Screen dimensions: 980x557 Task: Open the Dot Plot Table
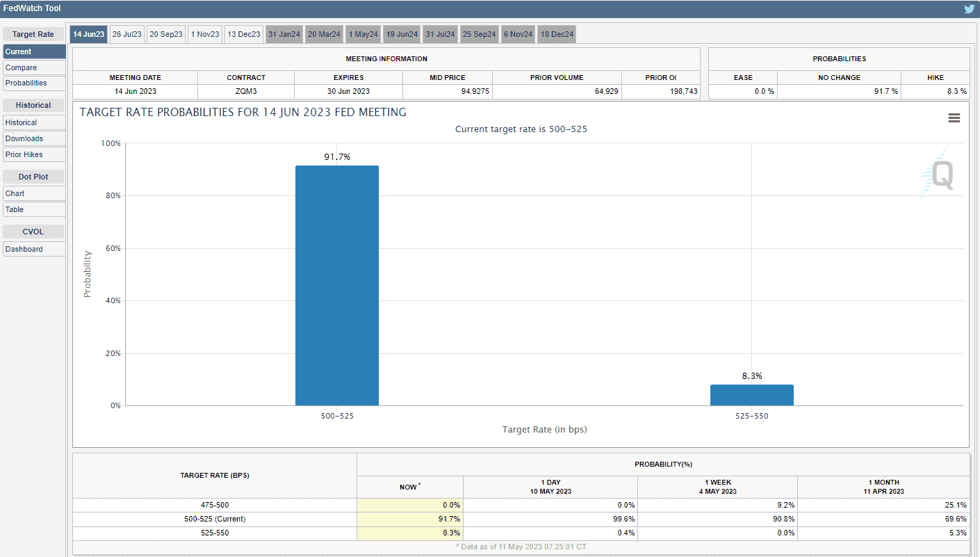pos(34,209)
